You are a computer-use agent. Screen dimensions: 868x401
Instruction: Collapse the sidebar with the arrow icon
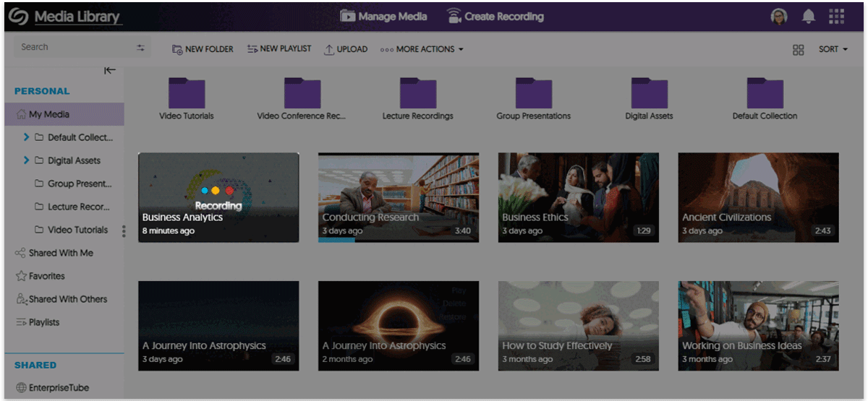[x=110, y=70]
